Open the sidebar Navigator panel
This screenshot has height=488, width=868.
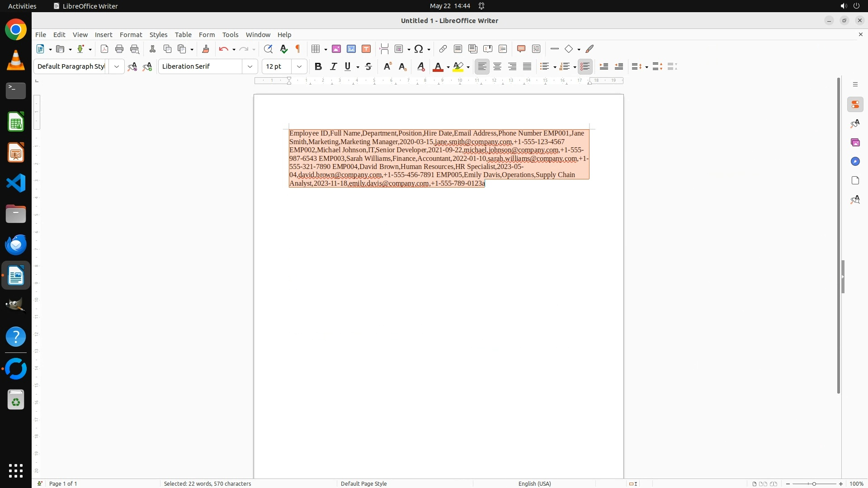coord(855,162)
